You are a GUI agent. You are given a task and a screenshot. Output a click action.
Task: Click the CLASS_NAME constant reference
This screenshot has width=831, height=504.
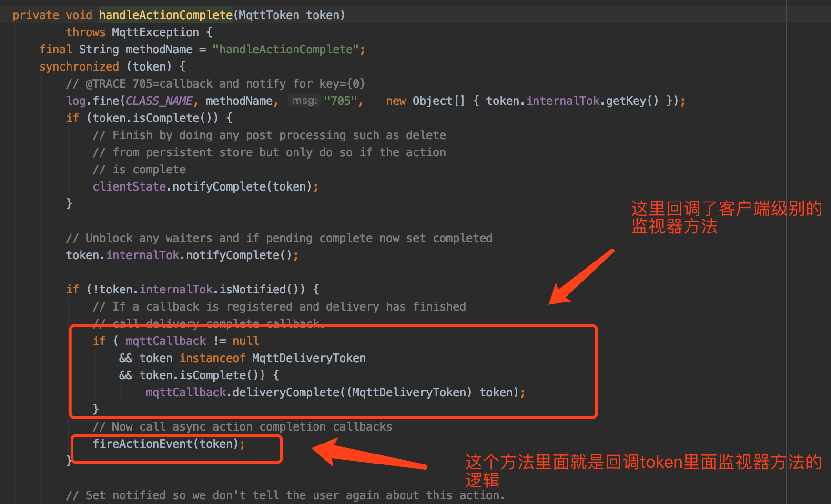coord(159,101)
